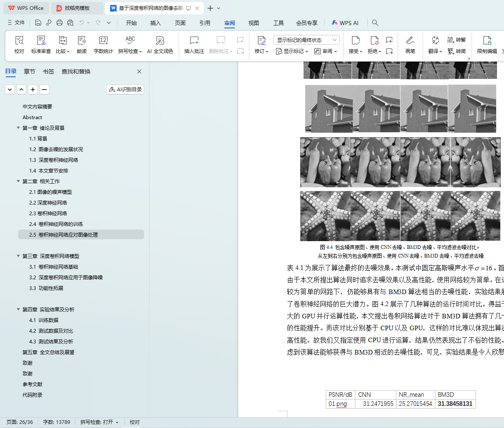Viewport: 504px width, 428px height.
Task: Open the 会员专享 tab
Action: pos(307,23)
